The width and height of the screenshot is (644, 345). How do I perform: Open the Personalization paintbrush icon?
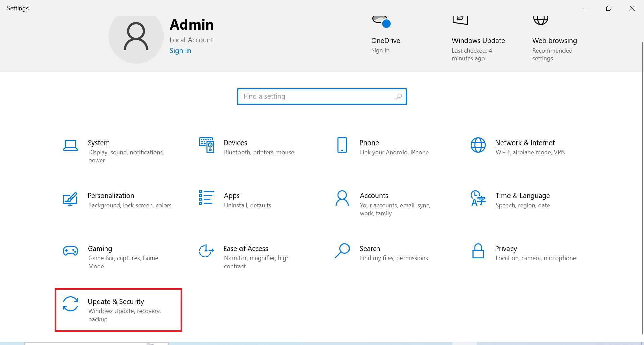click(x=70, y=198)
